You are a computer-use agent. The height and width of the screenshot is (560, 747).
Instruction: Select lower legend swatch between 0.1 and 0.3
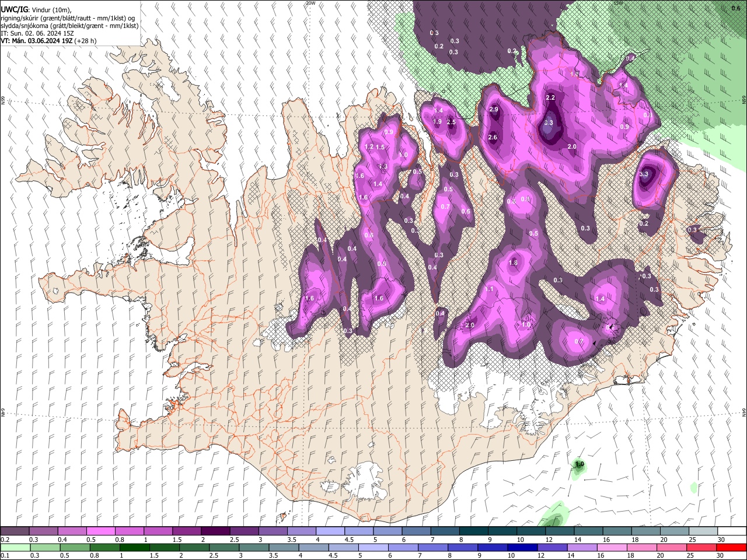tap(15, 547)
